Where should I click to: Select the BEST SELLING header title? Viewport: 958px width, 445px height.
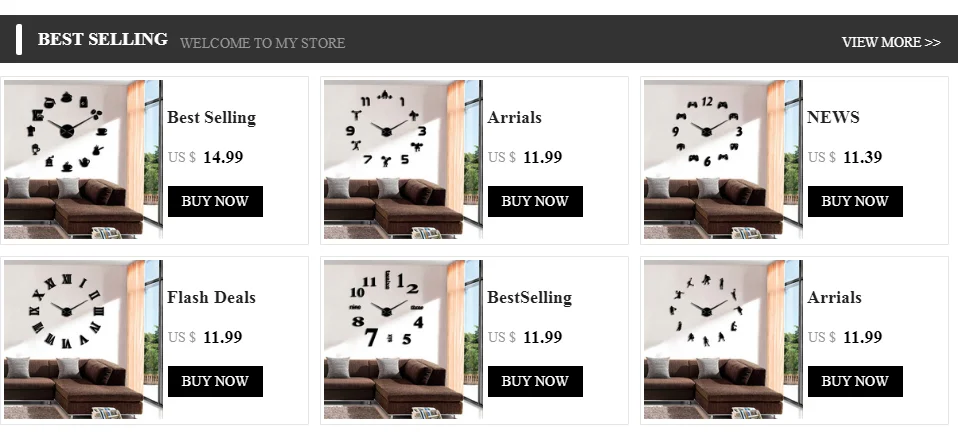pyautogui.click(x=102, y=39)
